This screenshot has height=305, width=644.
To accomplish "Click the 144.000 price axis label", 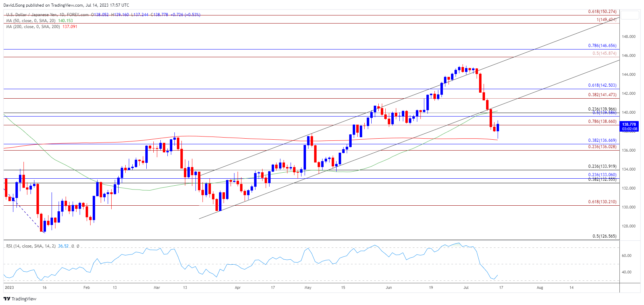I will pyautogui.click(x=629, y=74).
